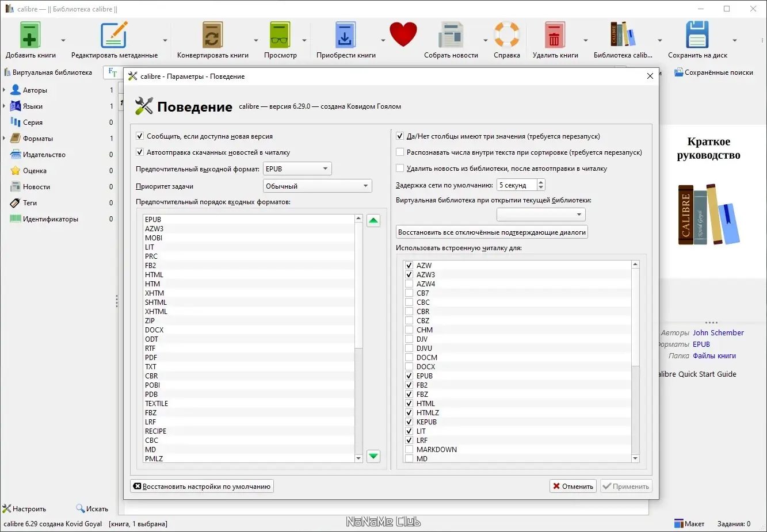This screenshot has width=767, height=532.
Task: Open Виртуальная библиотека button
Action: pos(48,72)
